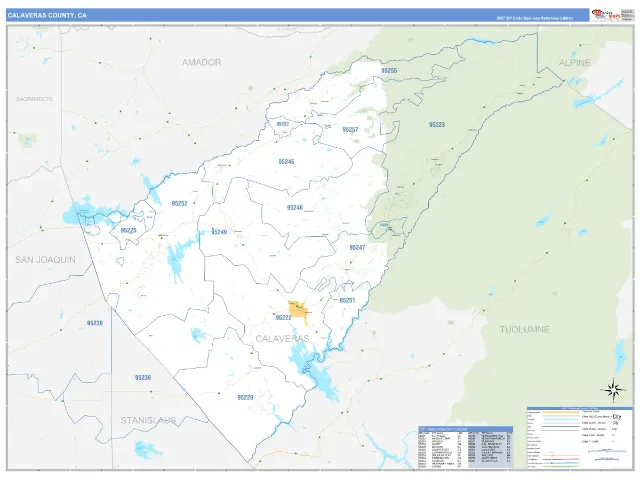This screenshot has width=640, height=480.
Task: Click ZIP code label 95247
Action: (x=357, y=247)
